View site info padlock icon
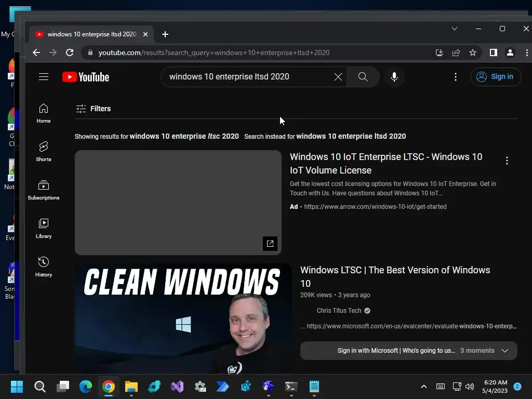This screenshot has width=532, height=399. (x=90, y=52)
